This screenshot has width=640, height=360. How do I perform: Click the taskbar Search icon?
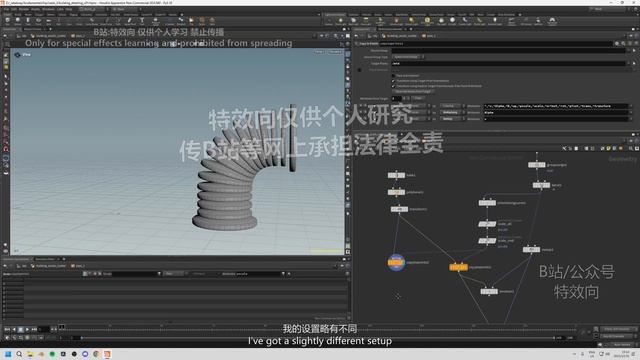tap(19, 354)
